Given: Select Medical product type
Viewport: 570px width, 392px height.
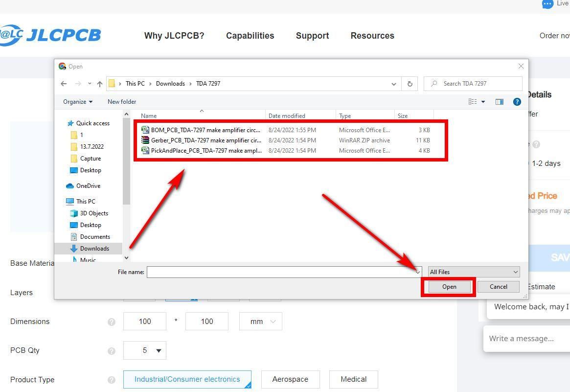Looking at the screenshot, I should click(354, 379).
